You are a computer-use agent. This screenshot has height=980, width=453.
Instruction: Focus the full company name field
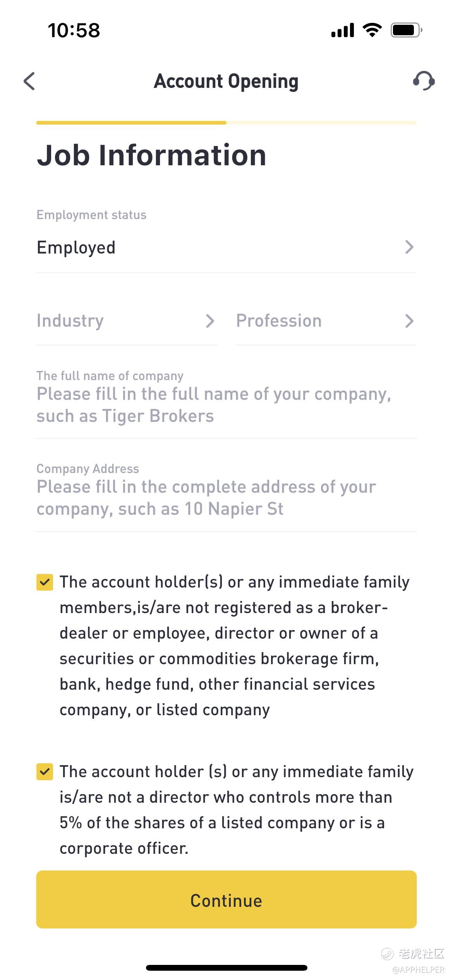226,405
